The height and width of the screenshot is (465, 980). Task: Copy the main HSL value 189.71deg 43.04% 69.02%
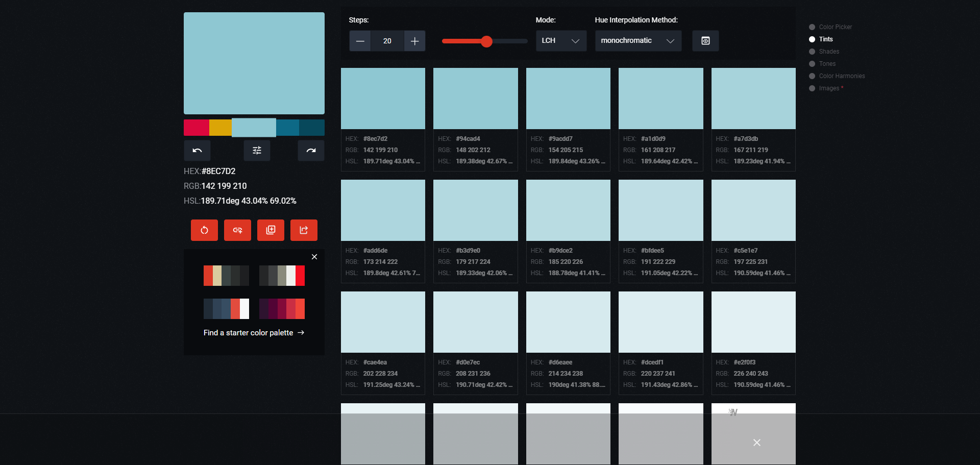249,201
